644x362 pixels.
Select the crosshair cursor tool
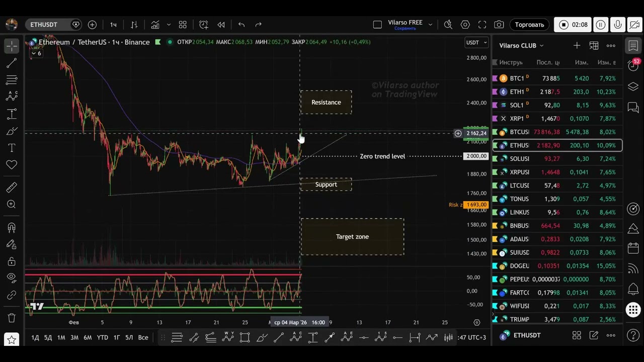[x=12, y=46]
